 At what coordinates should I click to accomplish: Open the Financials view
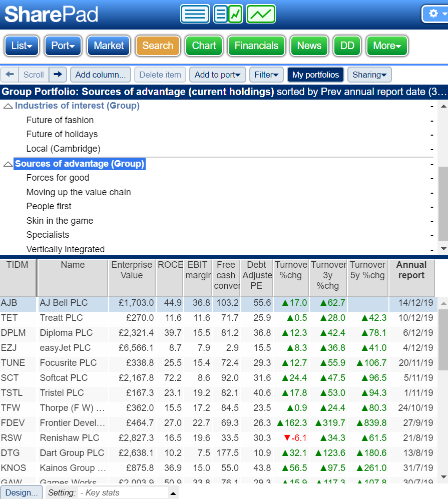click(x=256, y=46)
